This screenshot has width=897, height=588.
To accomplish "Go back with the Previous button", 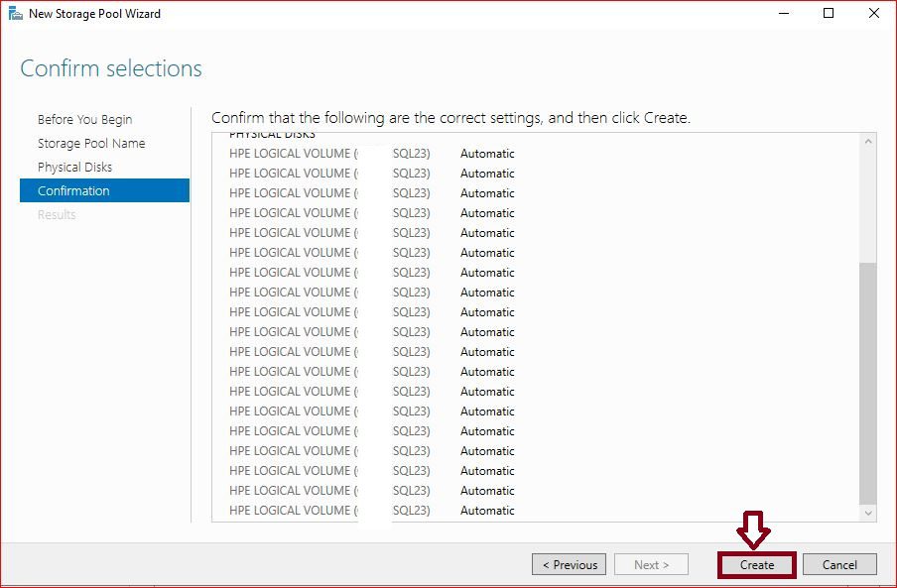I will [570, 564].
